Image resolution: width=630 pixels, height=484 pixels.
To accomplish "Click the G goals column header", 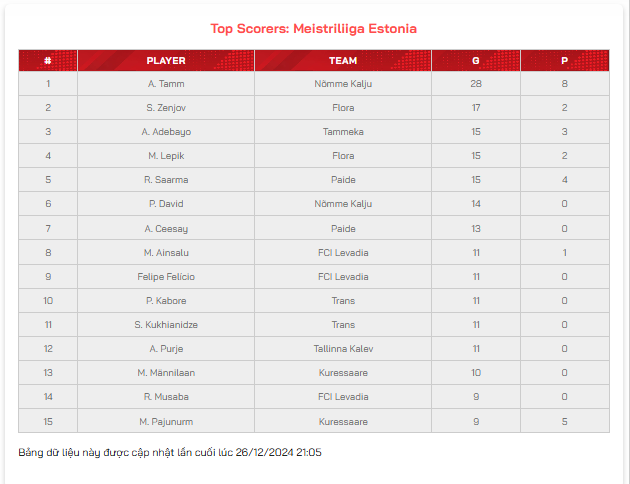I will 476,61.
